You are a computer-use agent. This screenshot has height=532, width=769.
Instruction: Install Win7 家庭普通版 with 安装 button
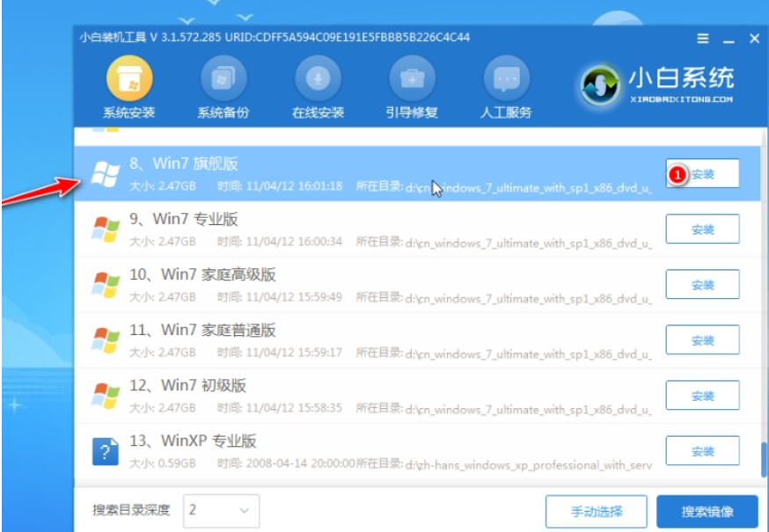[x=702, y=339]
